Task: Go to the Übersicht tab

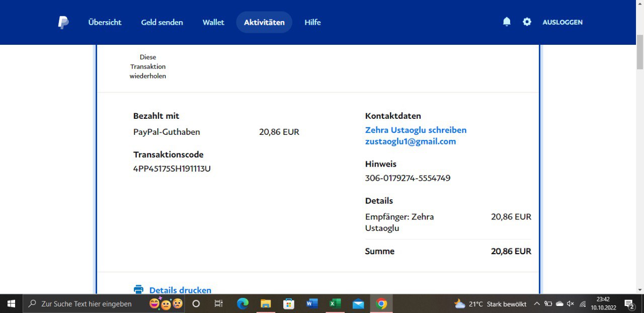Action: pyautogui.click(x=105, y=22)
